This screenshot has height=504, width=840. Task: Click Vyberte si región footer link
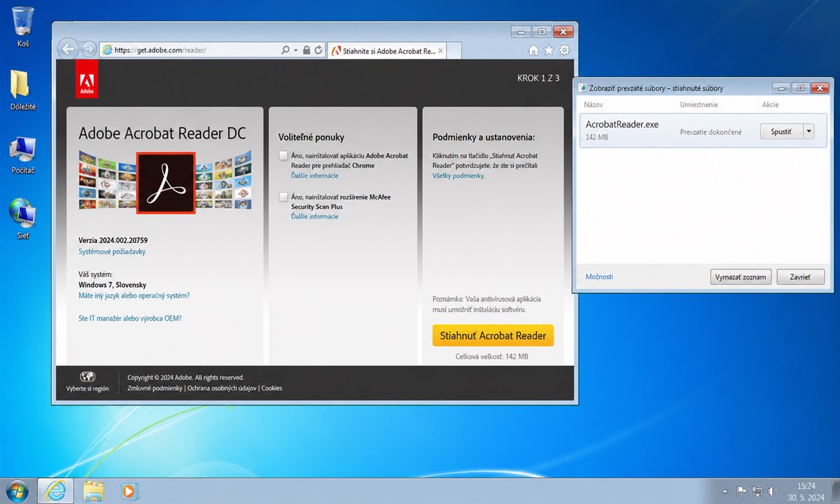tap(87, 388)
